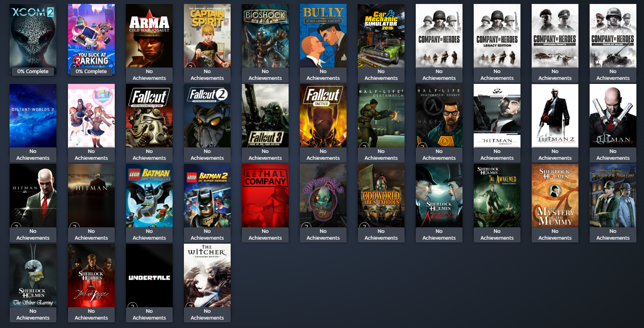Image resolution: width=644 pixels, height=328 pixels.
Task: Select The Witcher Enhanced Edition cover
Action: pos(207,276)
